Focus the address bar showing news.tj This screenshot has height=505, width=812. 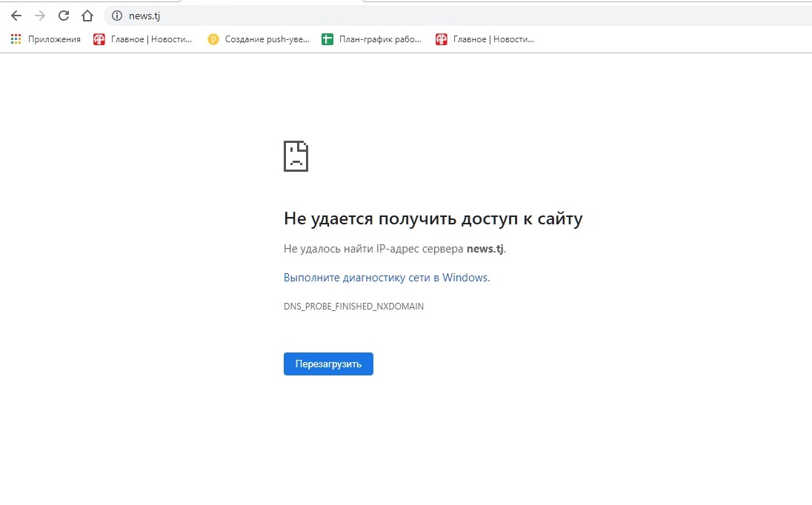[445, 16]
